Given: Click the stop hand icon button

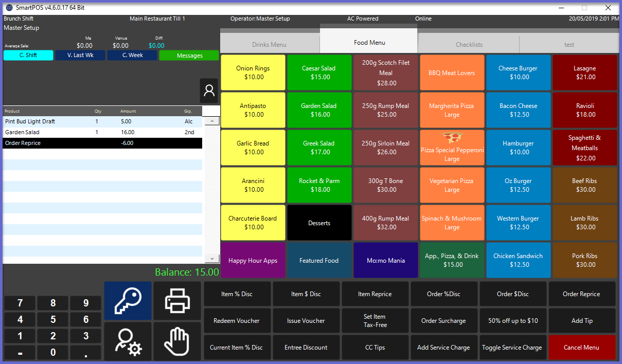Looking at the screenshot, I should tap(177, 341).
